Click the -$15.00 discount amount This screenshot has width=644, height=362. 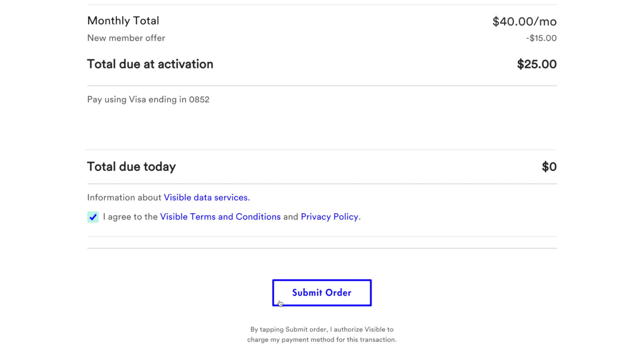pyautogui.click(x=541, y=38)
